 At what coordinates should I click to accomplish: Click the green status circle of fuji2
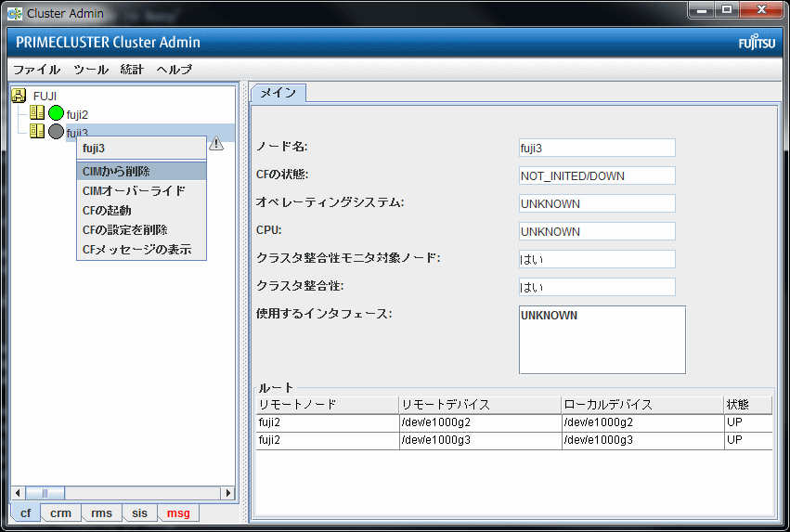click(x=56, y=113)
